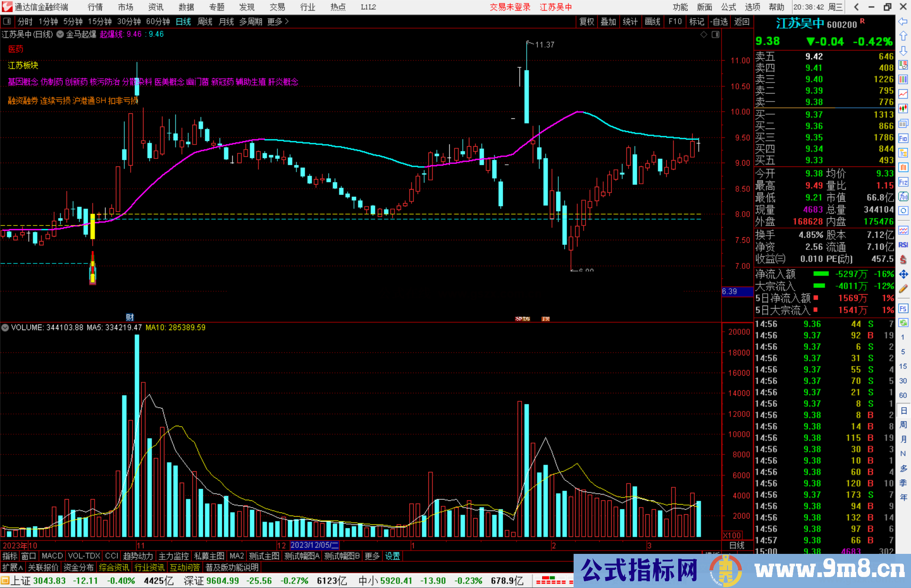Click the f(x) formula manager icon
The width and height of the screenshot is (911, 588).
point(903,196)
